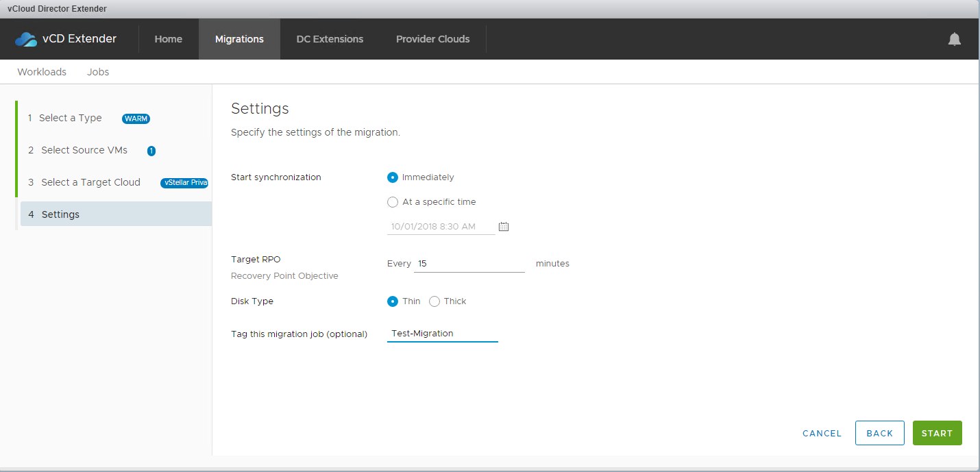Choose Thin disk type
Viewport: 980px width, 472px height.
coord(393,301)
